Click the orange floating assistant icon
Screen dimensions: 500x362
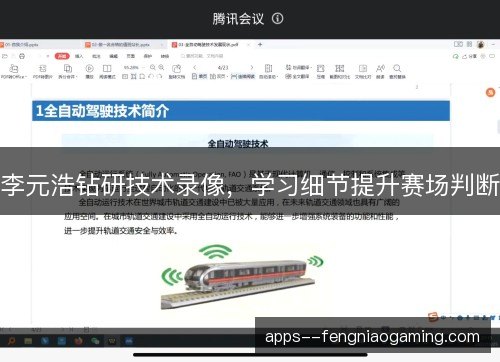pos(490,92)
